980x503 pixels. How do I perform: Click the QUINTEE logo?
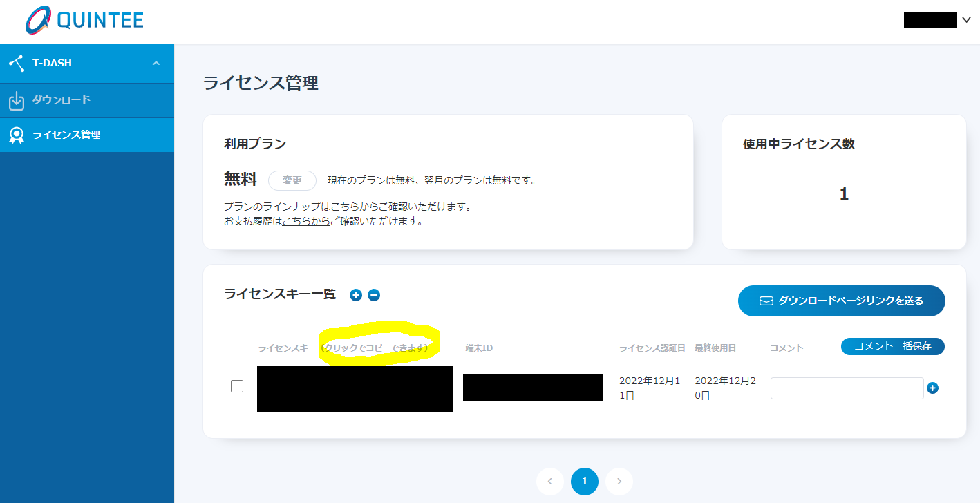click(85, 21)
